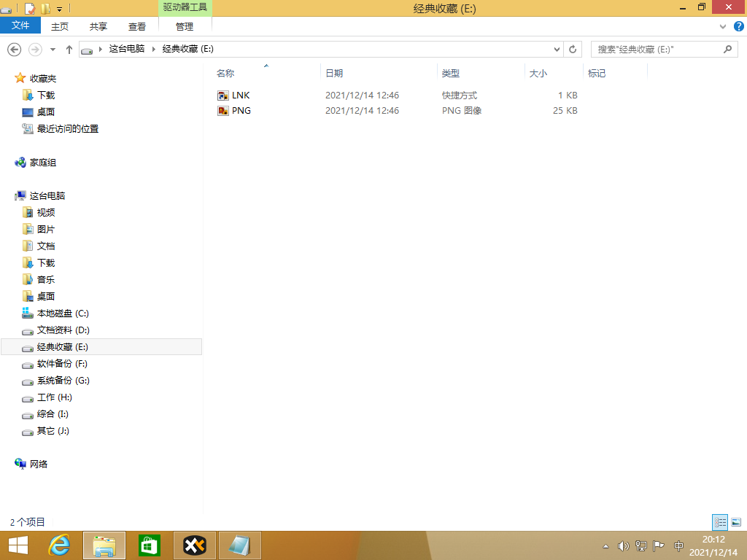Image resolution: width=747 pixels, height=560 pixels.
Task: Click the search box for 经典收藏 (E:)
Action: [657, 49]
